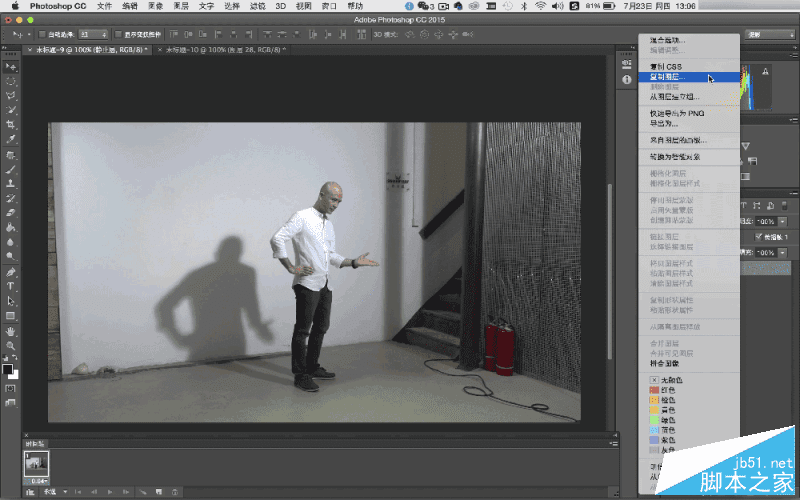Select the Zoom tool
Screen dimensions: 800x500
pyautogui.click(x=10, y=345)
